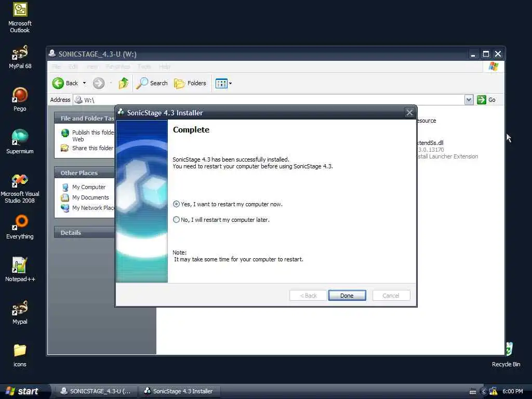Click the "Complete" heading text
This screenshot has height=399, width=532.
191,129
